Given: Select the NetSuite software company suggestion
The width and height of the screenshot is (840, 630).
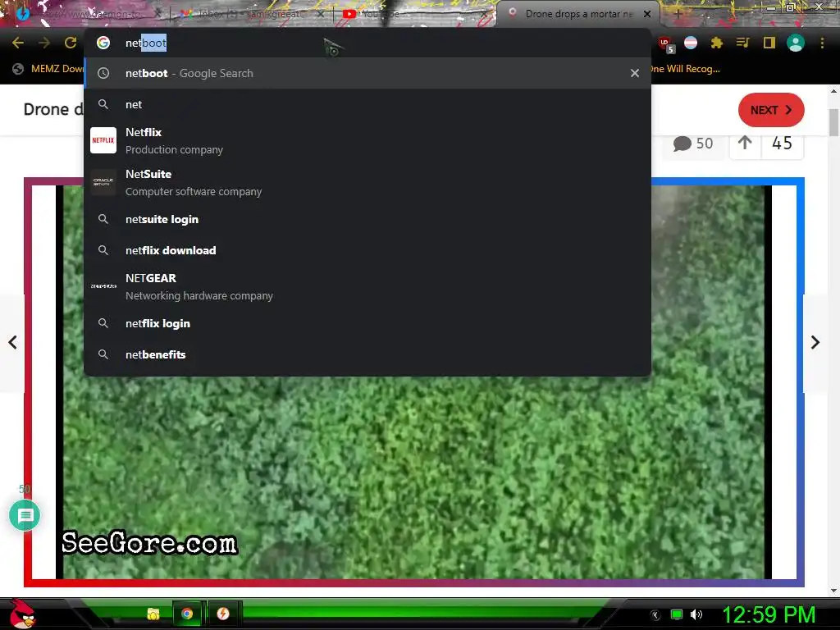Looking at the screenshot, I should tap(367, 182).
